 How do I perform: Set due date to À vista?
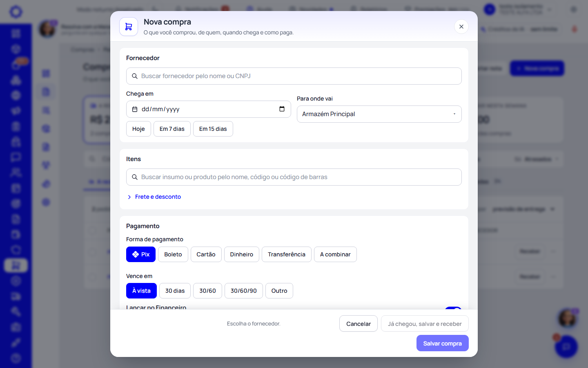pos(141,291)
